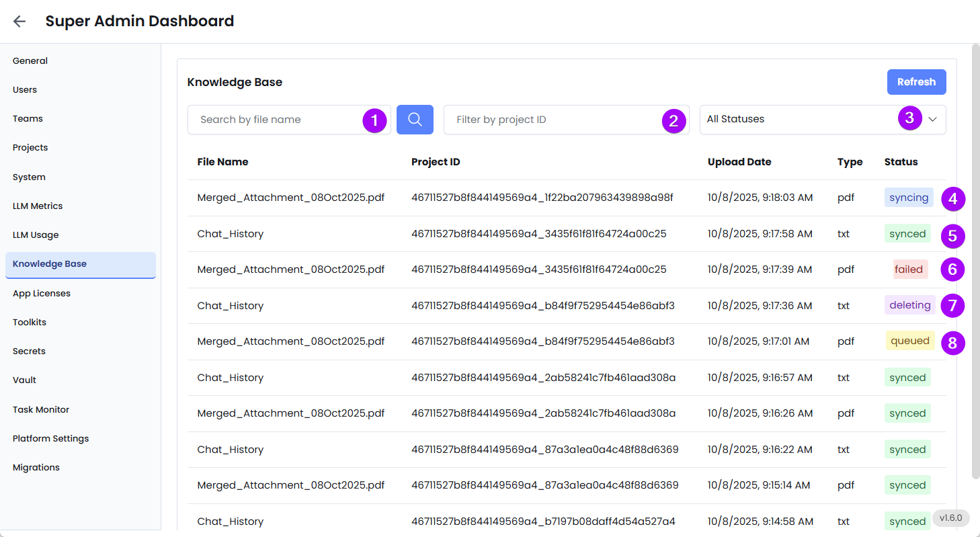Open the Platform Settings menu item
The image size is (980, 537).
pos(50,439)
